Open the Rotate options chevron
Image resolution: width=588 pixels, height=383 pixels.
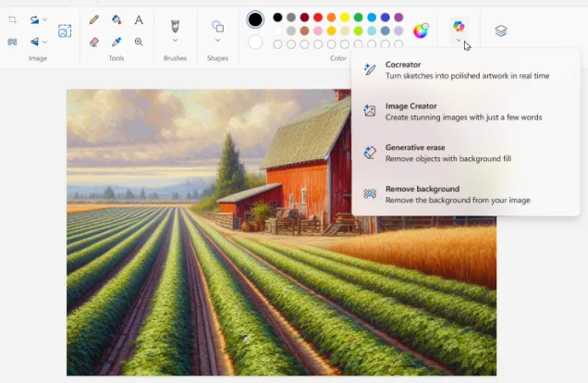pos(45,19)
